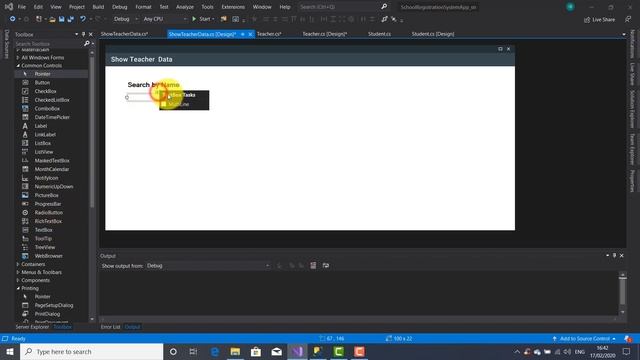Toggle the MultiLine checkbox in smart tag
Image resolution: width=640 pixels, height=360 pixels.
pyautogui.click(x=164, y=104)
